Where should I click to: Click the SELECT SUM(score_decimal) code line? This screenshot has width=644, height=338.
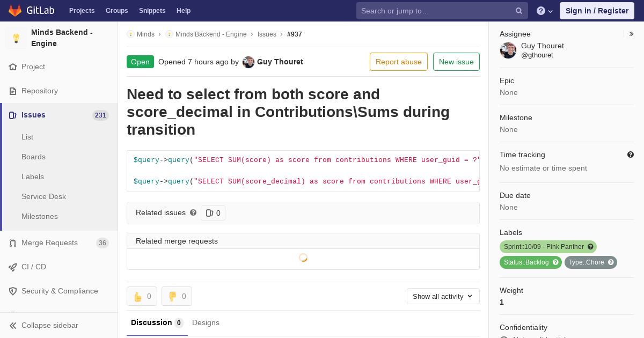pyautogui.click(x=306, y=181)
